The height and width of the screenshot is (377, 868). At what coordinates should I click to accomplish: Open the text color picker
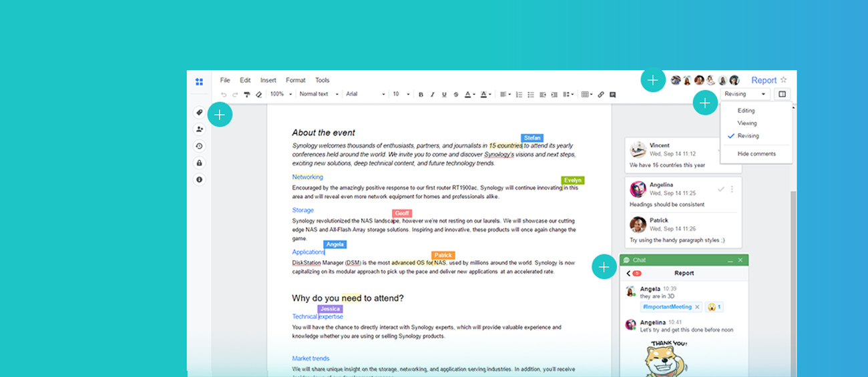coord(469,95)
